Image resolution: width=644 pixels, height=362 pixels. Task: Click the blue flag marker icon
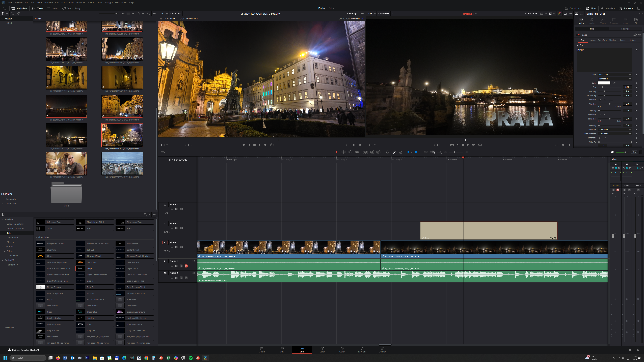[408, 152]
